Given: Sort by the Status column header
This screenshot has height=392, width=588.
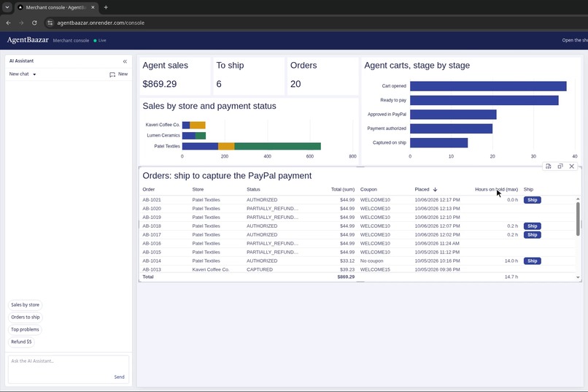Looking at the screenshot, I should (253, 190).
